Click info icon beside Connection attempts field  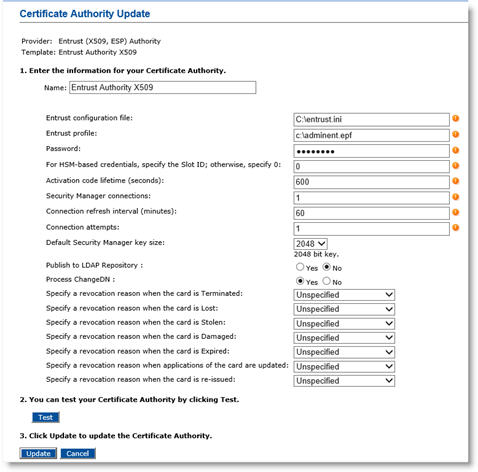click(x=455, y=228)
